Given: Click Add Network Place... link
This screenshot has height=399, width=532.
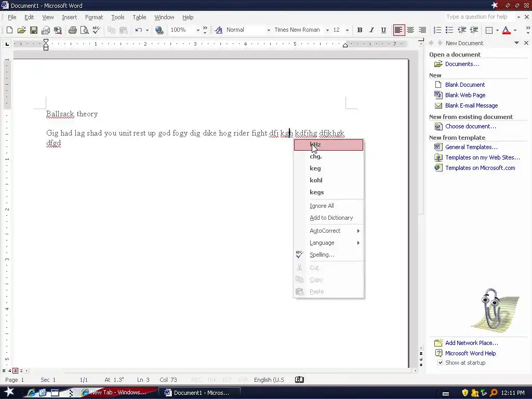Looking at the screenshot, I should 472,343.
